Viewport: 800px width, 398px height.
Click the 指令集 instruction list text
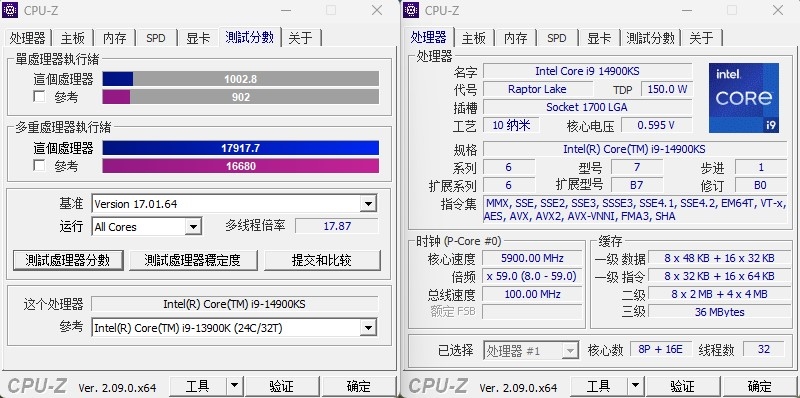(x=635, y=209)
